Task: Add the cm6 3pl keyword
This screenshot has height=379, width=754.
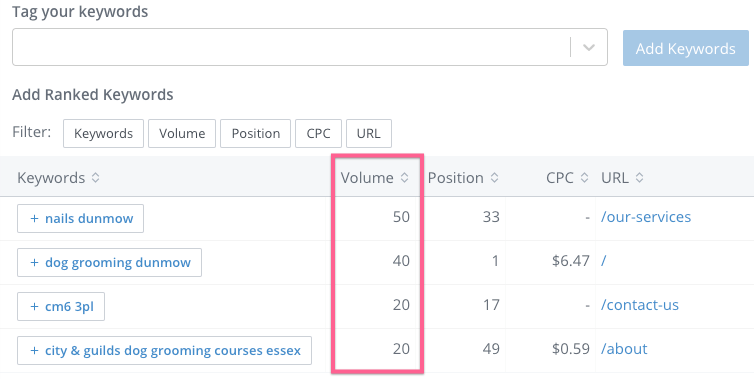Action: [x=61, y=306]
